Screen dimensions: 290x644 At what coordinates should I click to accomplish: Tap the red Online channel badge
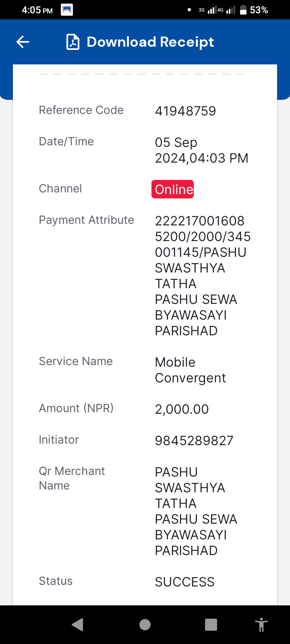[173, 189]
